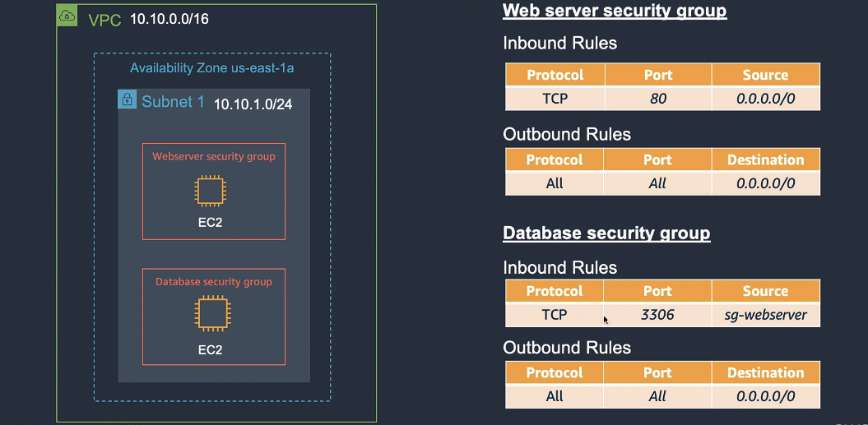Click the VPC CIDR 10.10.0.0/16 text
Viewport: 868px width, 425px height.
pos(169,18)
